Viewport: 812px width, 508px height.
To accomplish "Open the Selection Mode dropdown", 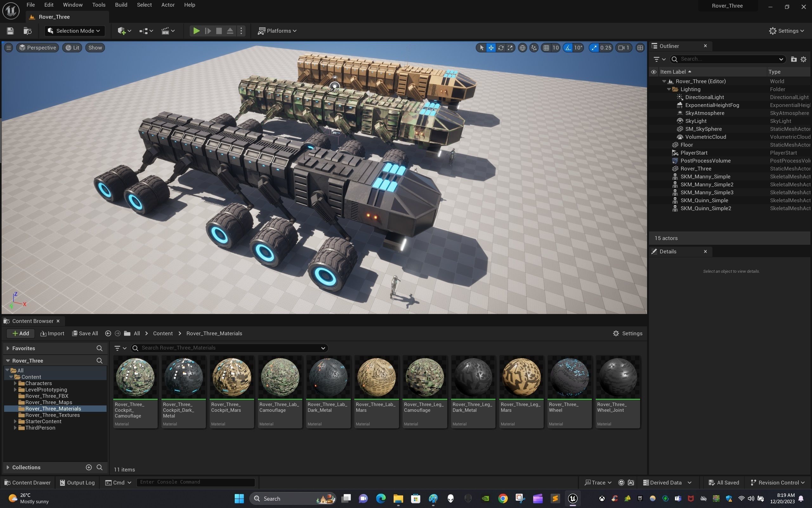I will tap(75, 31).
